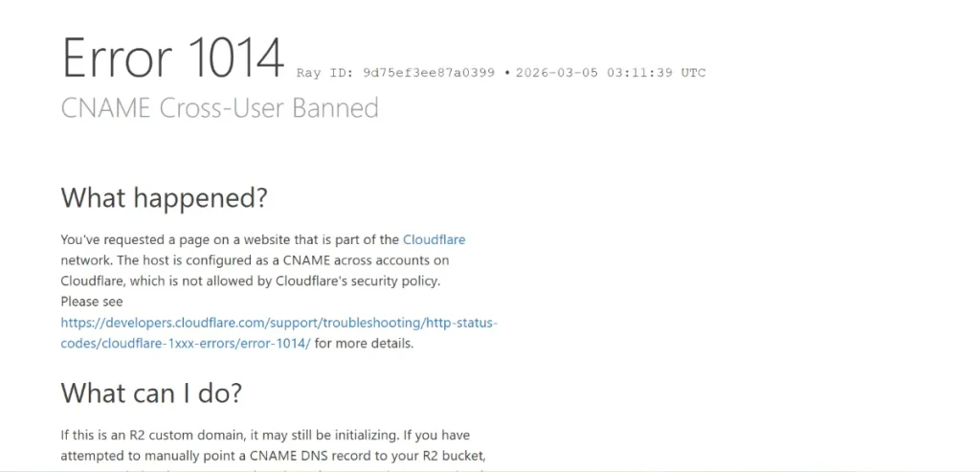Screen dimensions: 980x472
Task: Open the developers.cloudflare.com troubleshooting URL
Action: tap(278, 324)
